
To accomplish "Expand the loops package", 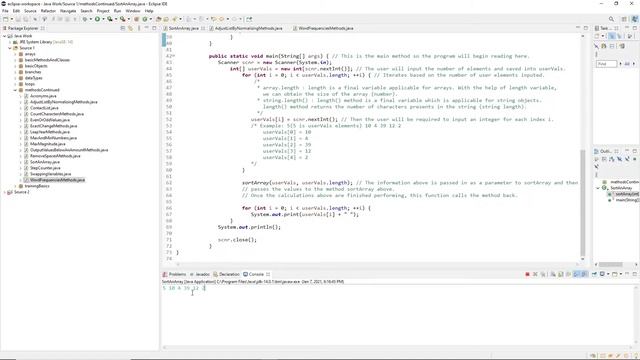I will click(16, 84).
